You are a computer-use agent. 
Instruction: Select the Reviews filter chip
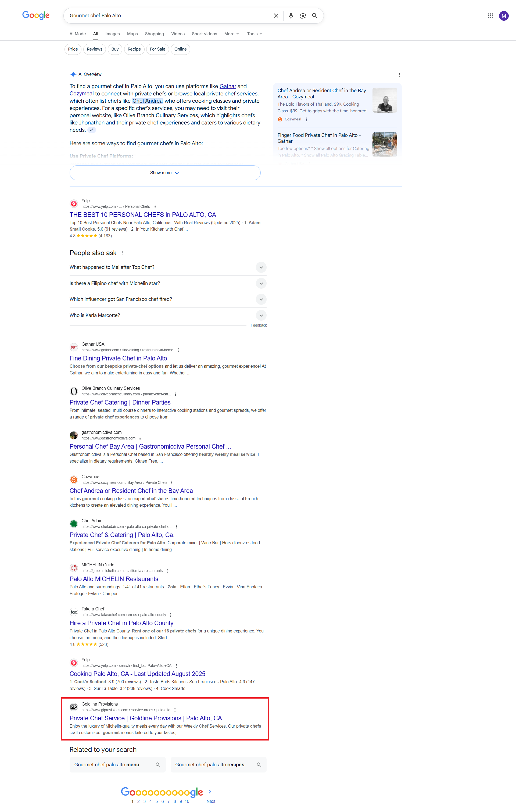click(x=94, y=49)
